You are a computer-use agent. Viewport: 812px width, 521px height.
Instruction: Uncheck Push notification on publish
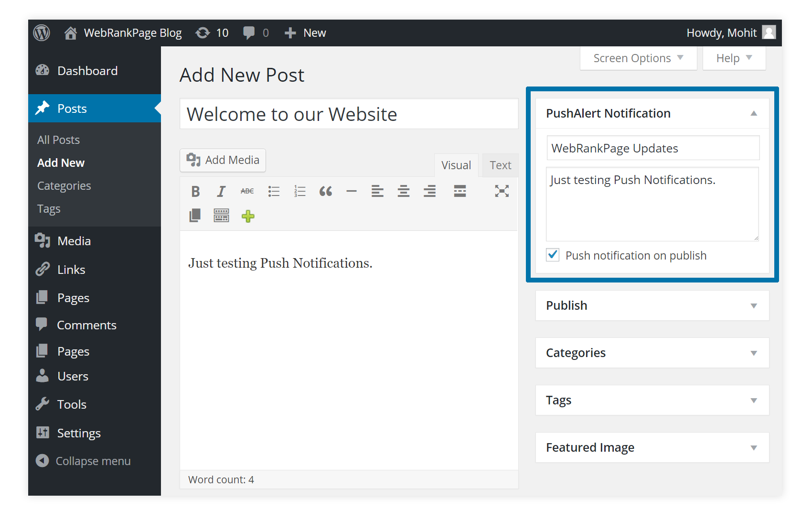(553, 255)
